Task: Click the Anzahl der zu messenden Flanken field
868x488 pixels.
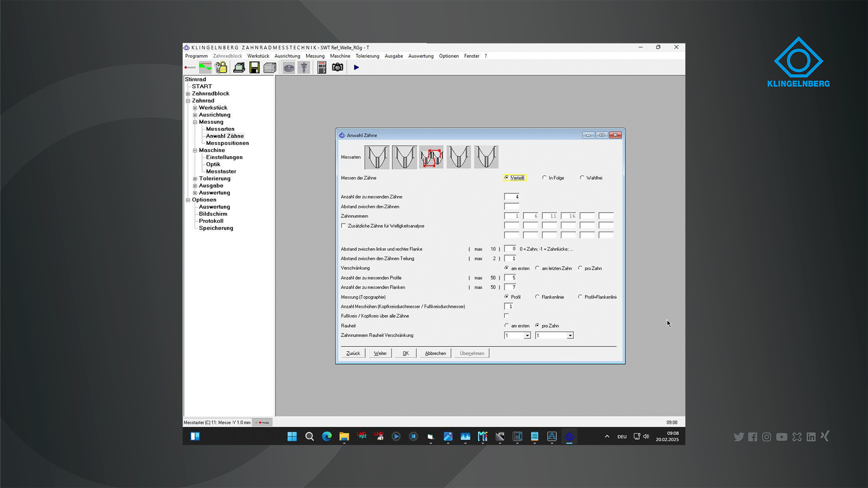Action: point(510,287)
